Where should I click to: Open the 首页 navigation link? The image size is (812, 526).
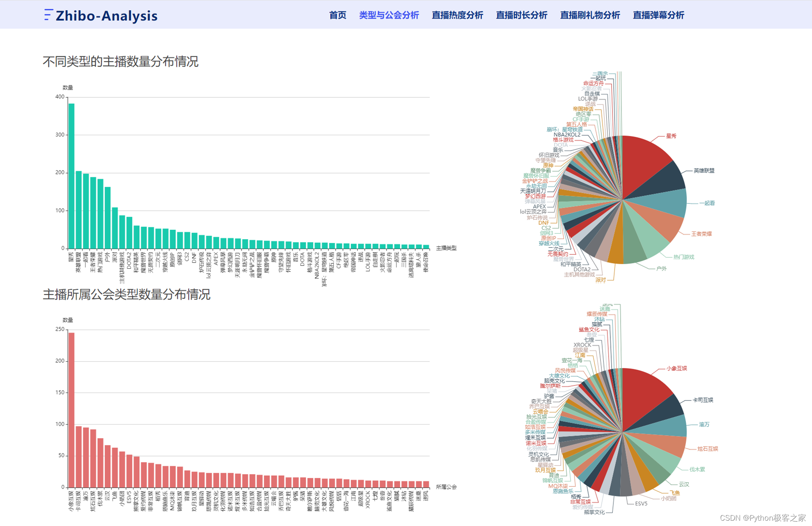[338, 15]
